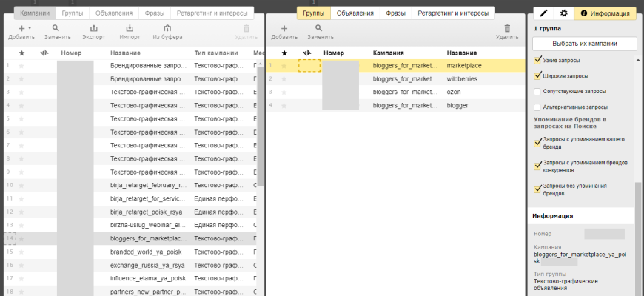The height and width of the screenshot is (296, 644).
Task: Click the Из буфера clipboard icon
Action: pos(167,28)
